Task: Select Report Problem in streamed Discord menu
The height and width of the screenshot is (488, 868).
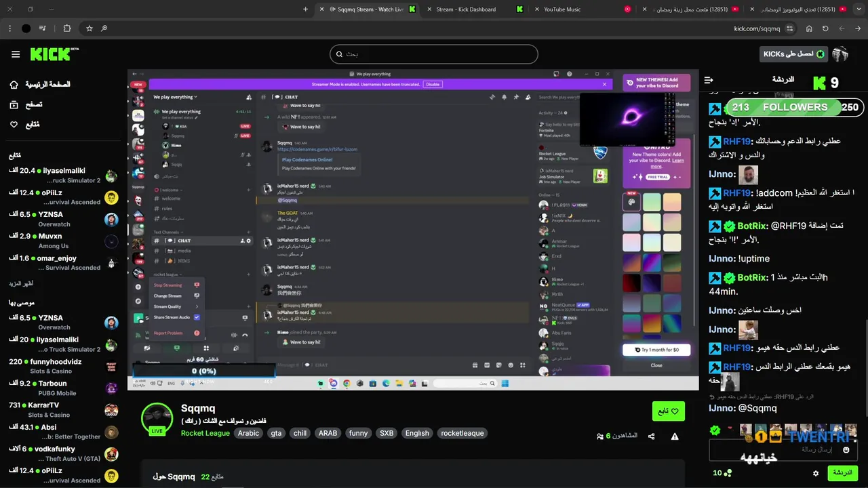Action: pyautogui.click(x=177, y=333)
